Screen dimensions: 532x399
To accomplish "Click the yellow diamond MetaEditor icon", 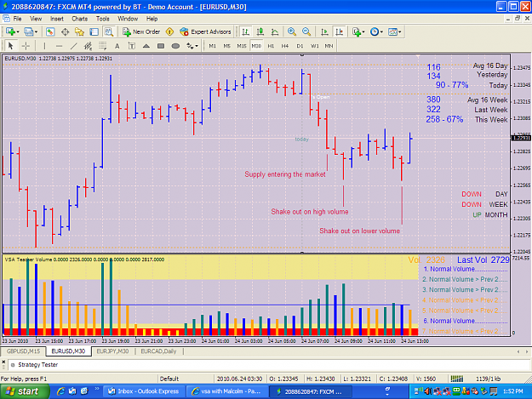I will pos(169,31).
